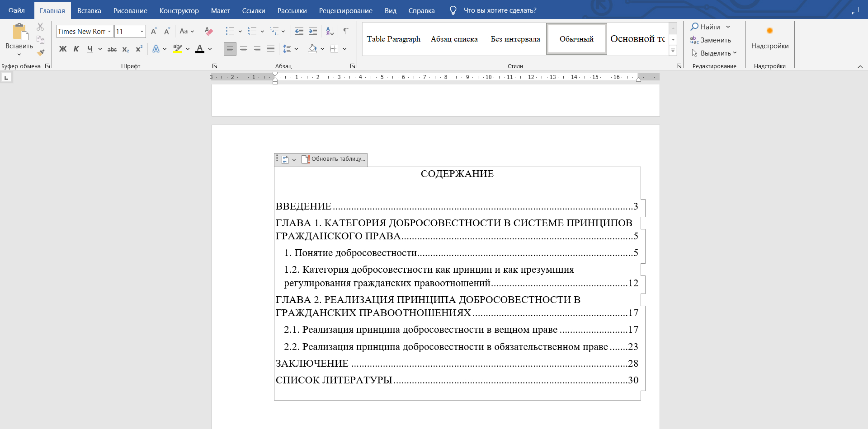Click the Paste (Вставить) clipboard icon
Image resolution: width=868 pixels, height=429 pixels.
click(x=19, y=32)
